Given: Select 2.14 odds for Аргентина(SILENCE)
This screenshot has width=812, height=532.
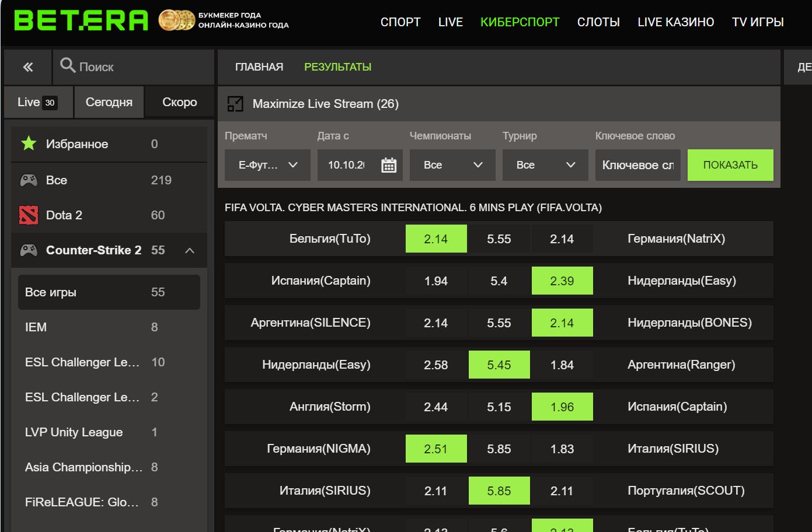Looking at the screenshot, I should [x=436, y=323].
